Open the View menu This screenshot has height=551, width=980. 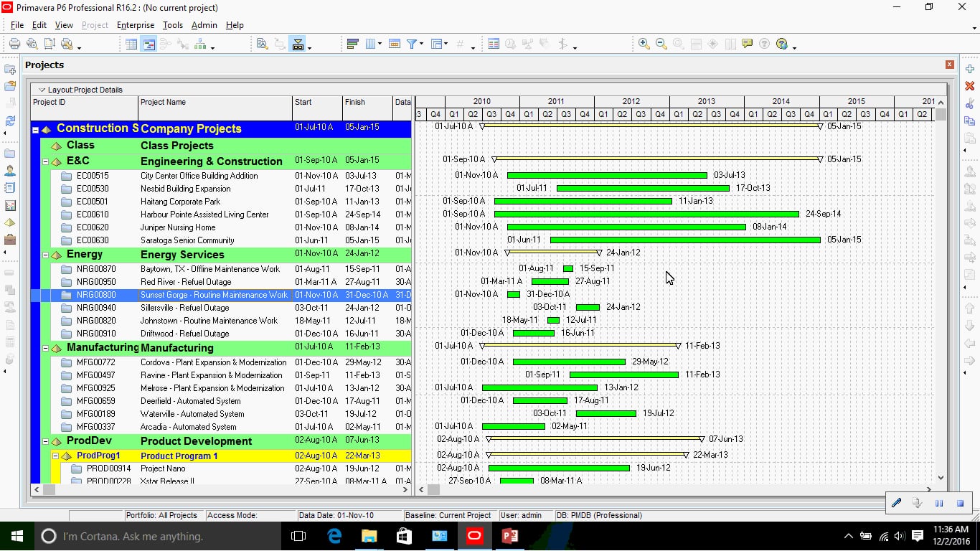coord(64,25)
